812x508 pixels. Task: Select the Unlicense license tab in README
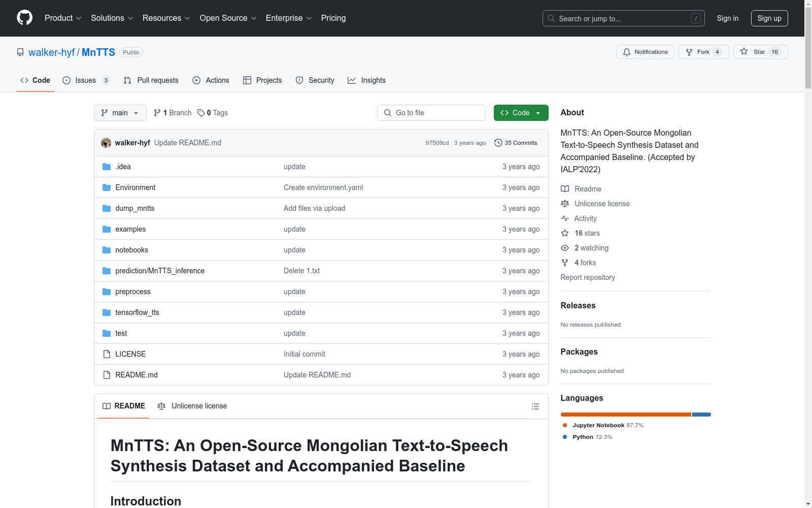click(192, 406)
